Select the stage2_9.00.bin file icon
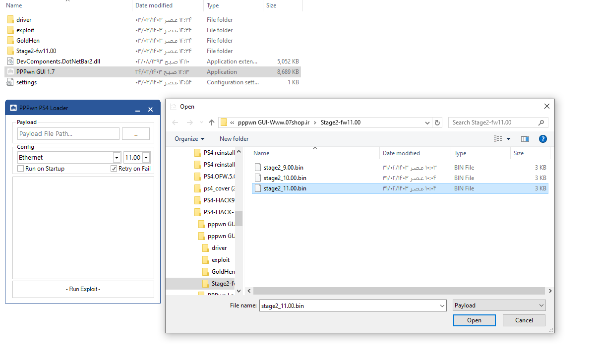This screenshot has height=364, width=598. (x=257, y=168)
